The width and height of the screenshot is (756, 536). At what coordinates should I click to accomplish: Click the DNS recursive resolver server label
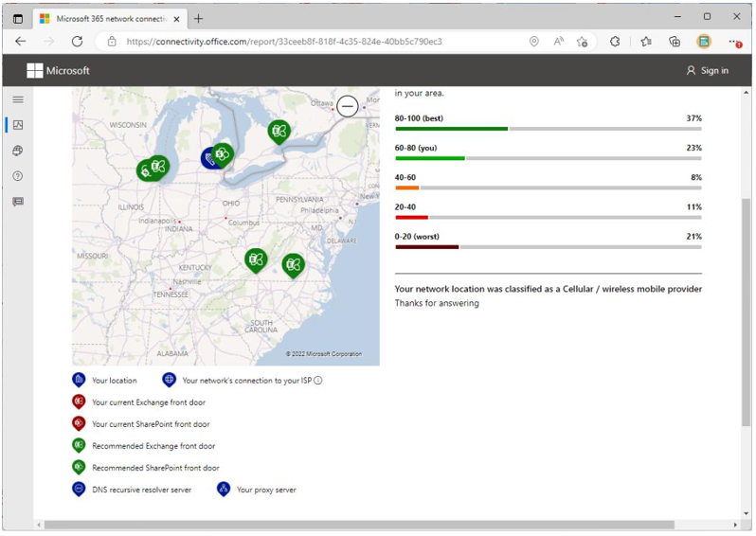point(142,490)
